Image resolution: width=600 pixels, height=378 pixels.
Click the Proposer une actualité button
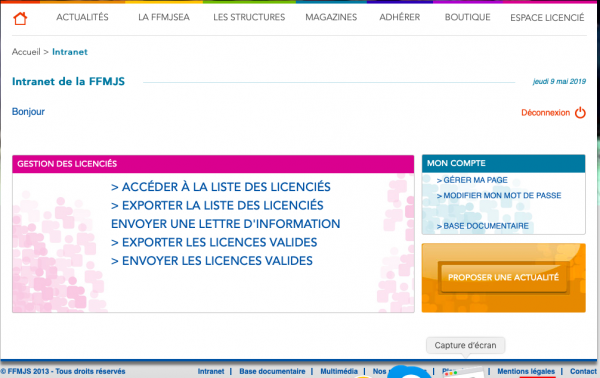tap(503, 277)
